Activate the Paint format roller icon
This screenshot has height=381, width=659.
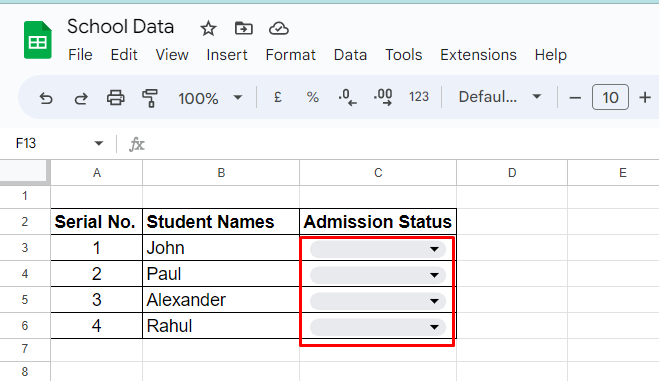point(150,98)
